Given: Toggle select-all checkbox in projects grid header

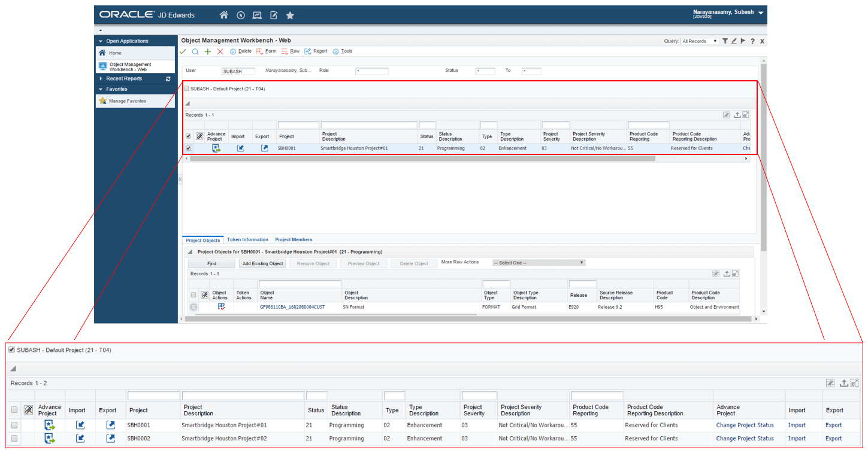Looking at the screenshot, I should pyautogui.click(x=189, y=136).
